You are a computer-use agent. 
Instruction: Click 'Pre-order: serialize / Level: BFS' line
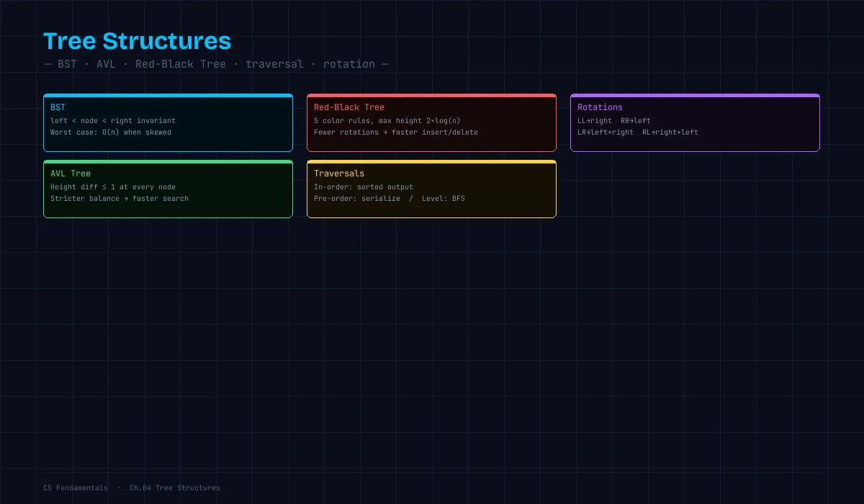(390, 199)
